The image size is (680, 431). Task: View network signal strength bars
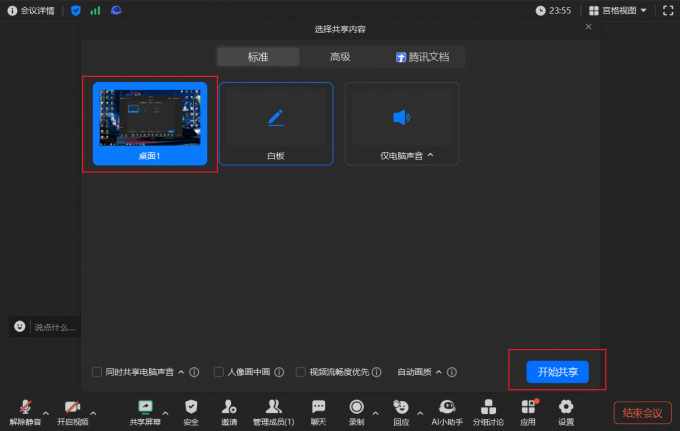click(x=95, y=10)
